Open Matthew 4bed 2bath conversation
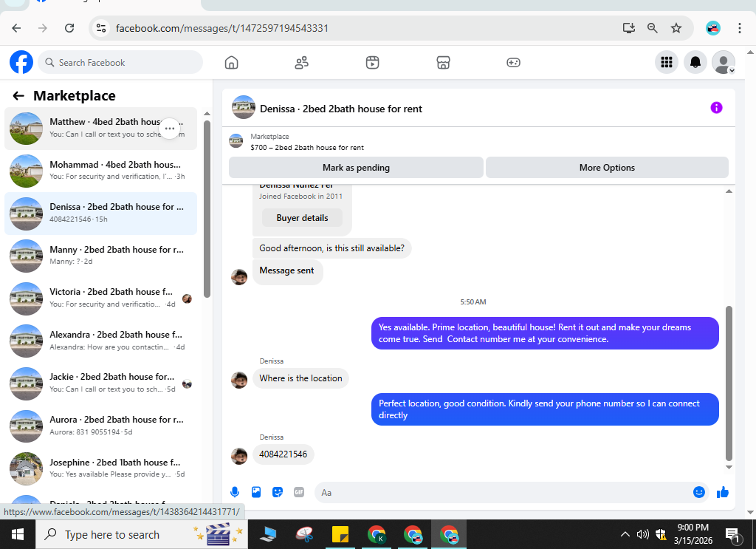Screen dimensions: 756x549 100,129
